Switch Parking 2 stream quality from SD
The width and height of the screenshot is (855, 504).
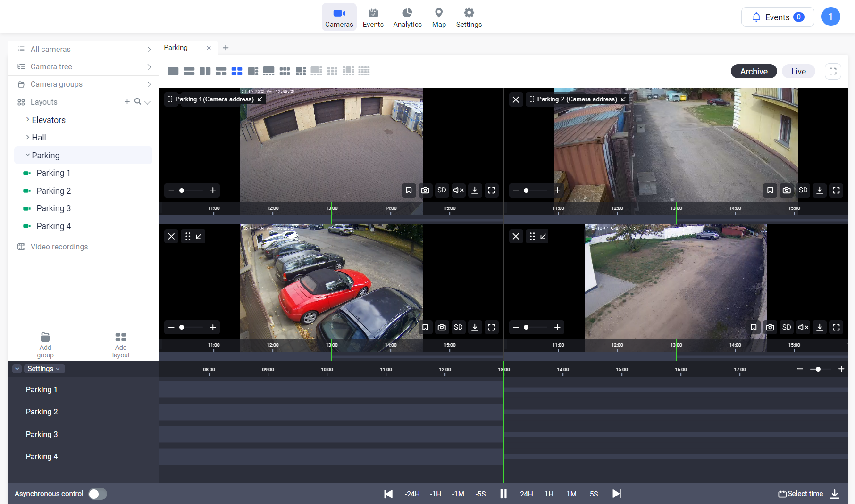803,190
